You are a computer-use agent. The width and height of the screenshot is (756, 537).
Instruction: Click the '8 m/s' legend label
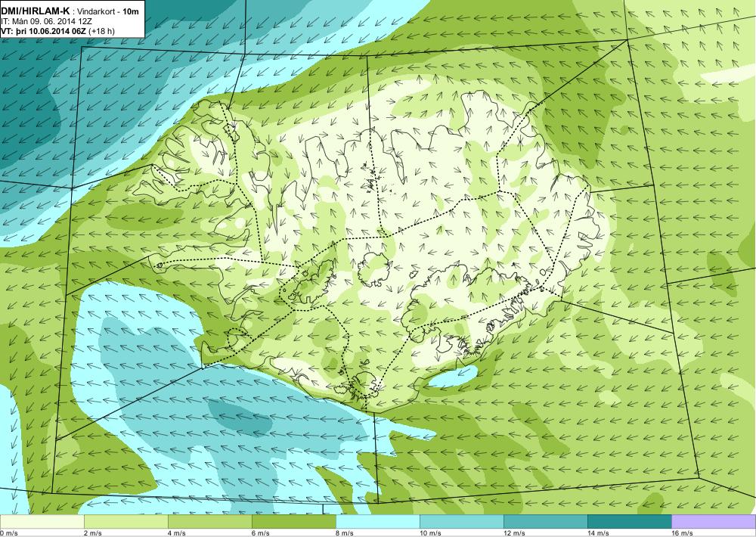[x=345, y=533]
